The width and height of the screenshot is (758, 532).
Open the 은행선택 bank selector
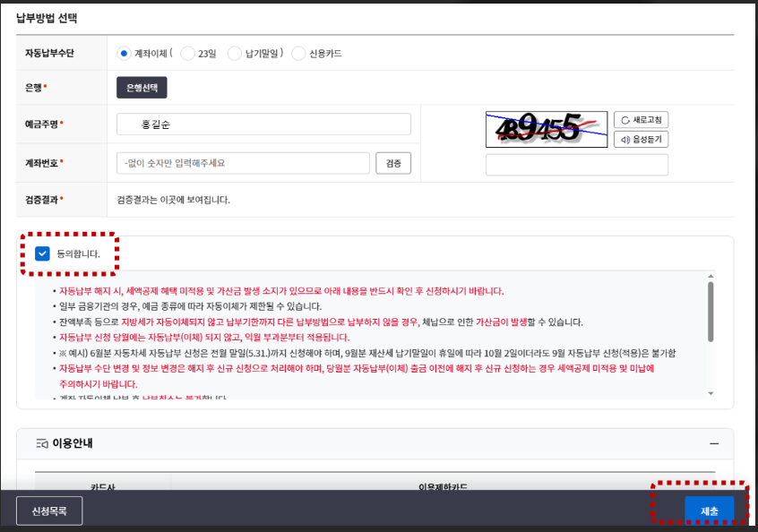[x=142, y=88]
